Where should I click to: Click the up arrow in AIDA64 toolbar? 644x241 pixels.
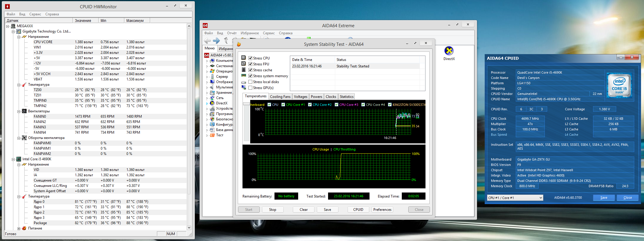226,41
